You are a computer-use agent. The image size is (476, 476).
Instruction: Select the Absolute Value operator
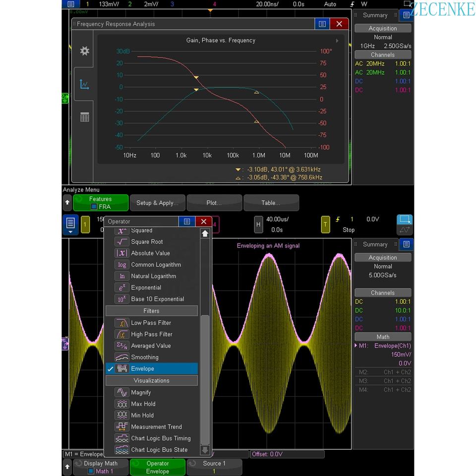coord(150,253)
